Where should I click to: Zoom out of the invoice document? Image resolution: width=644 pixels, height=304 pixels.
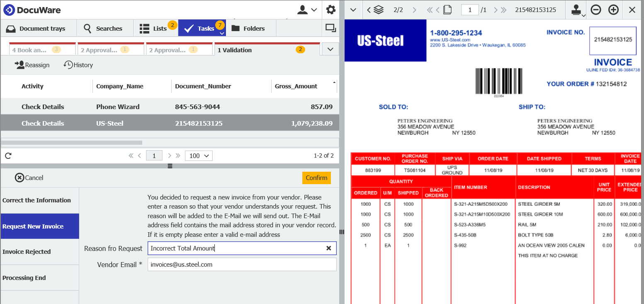pyautogui.click(x=596, y=10)
